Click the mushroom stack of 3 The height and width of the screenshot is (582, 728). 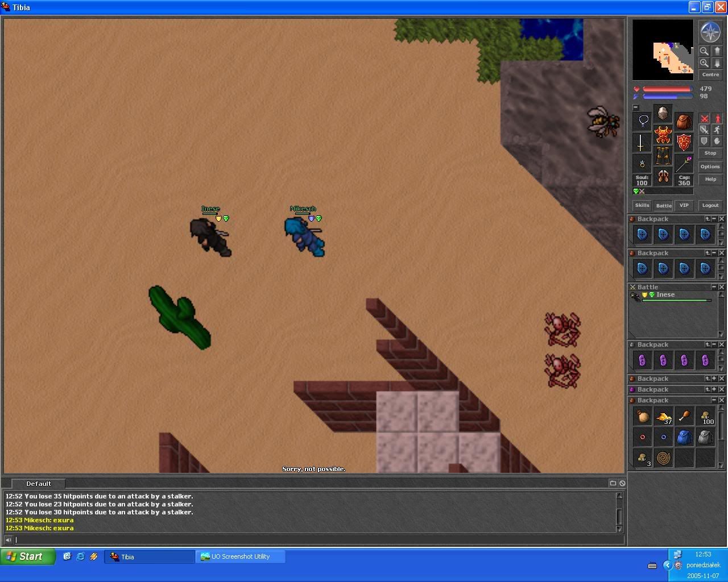point(643,458)
